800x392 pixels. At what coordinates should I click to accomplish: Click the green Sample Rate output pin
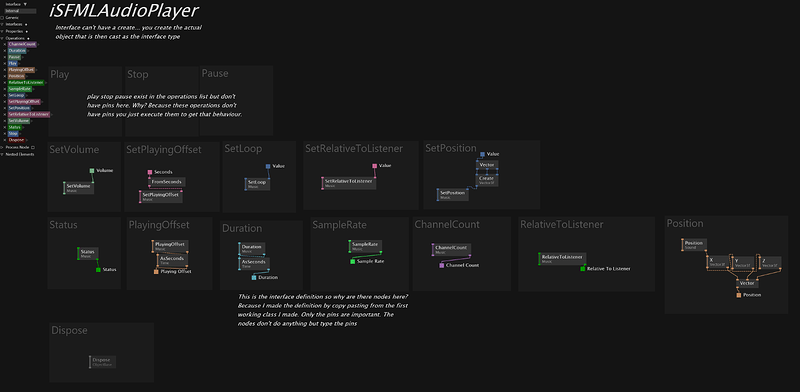(353, 261)
